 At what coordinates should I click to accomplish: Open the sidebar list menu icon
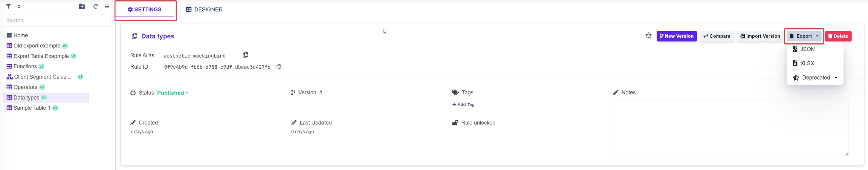click(107, 6)
